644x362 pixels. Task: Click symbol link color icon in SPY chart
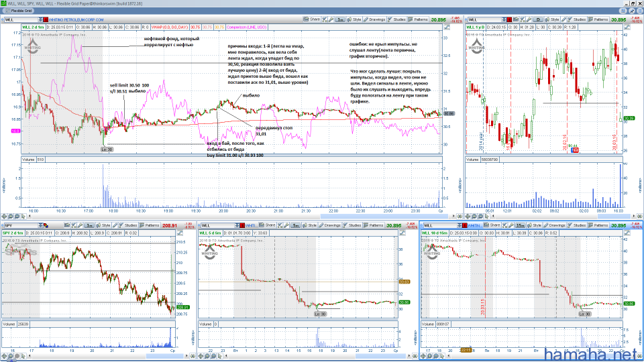(46, 225)
